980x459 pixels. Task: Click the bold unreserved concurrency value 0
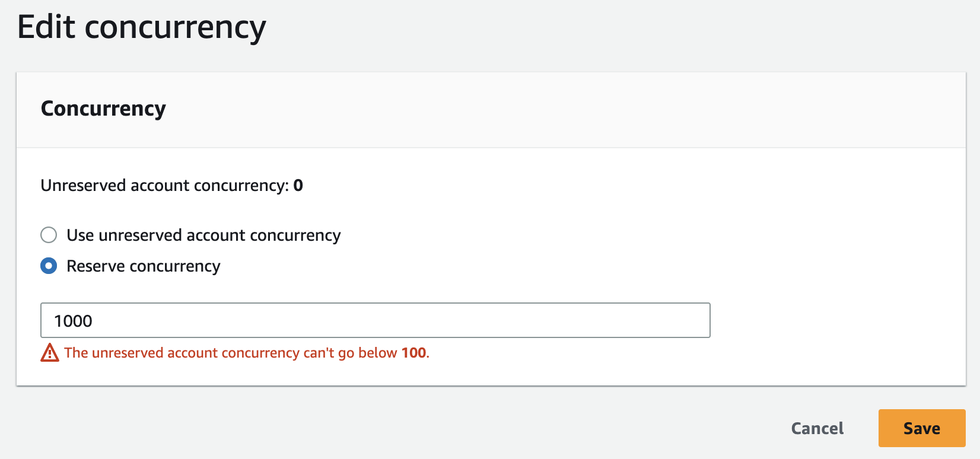(x=298, y=186)
